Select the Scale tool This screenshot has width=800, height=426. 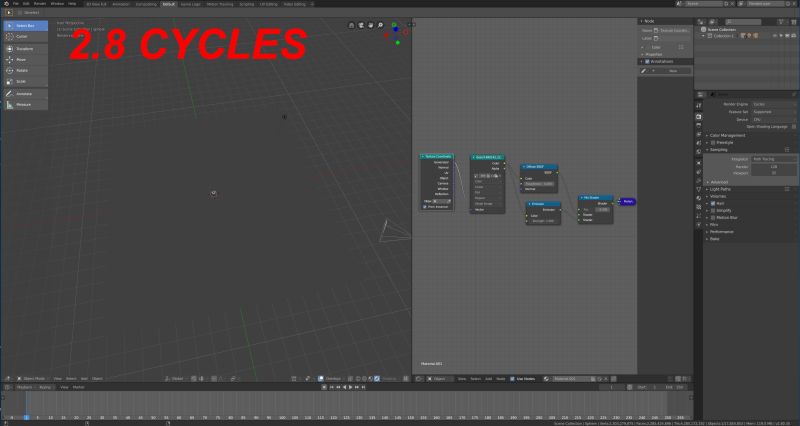coord(26,82)
